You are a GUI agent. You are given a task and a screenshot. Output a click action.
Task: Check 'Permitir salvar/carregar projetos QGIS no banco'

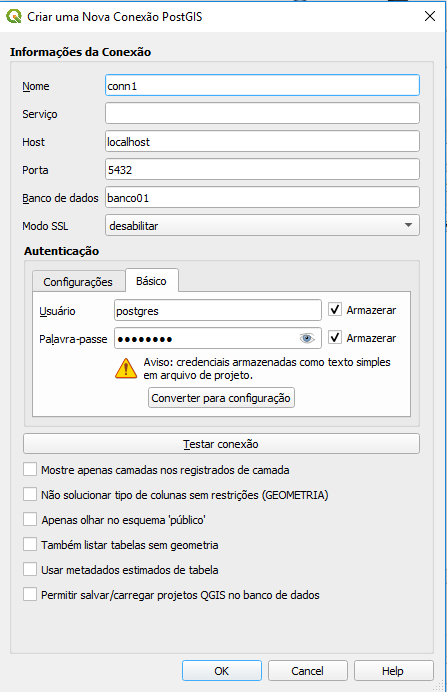point(30,594)
